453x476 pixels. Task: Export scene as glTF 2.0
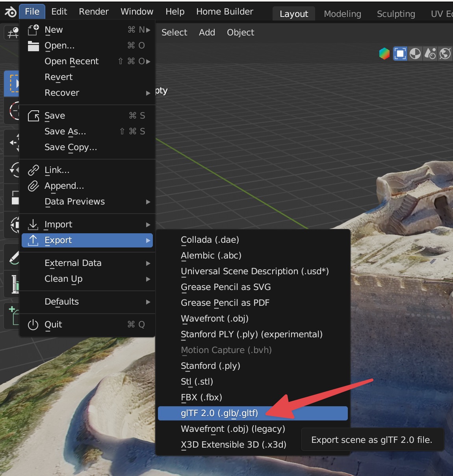219,413
